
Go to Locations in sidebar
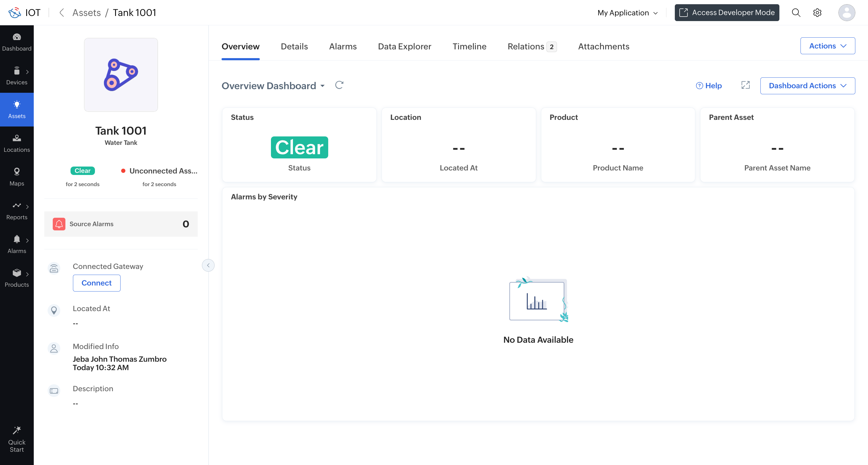pyautogui.click(x=17, y=143)
